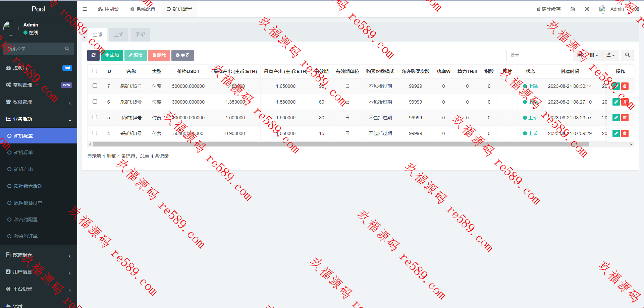This screenshot has width=644, height=308.
Task: Open 矿机订单 in the sidebar
Action: click(x=39, y=152)
